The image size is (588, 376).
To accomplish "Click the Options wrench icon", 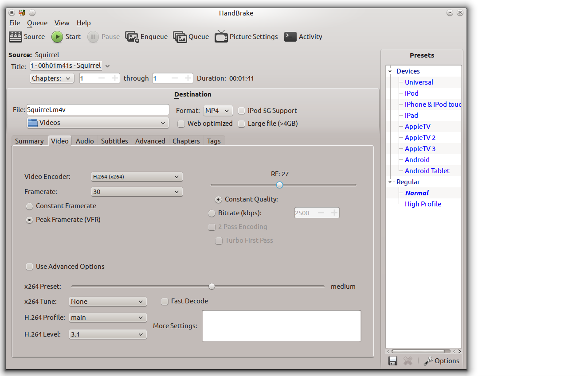I will click(x=428, y=361).
